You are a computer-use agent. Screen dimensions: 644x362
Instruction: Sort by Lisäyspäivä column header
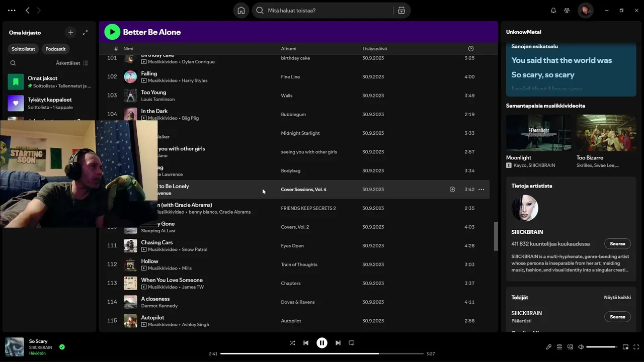point(375,49)
